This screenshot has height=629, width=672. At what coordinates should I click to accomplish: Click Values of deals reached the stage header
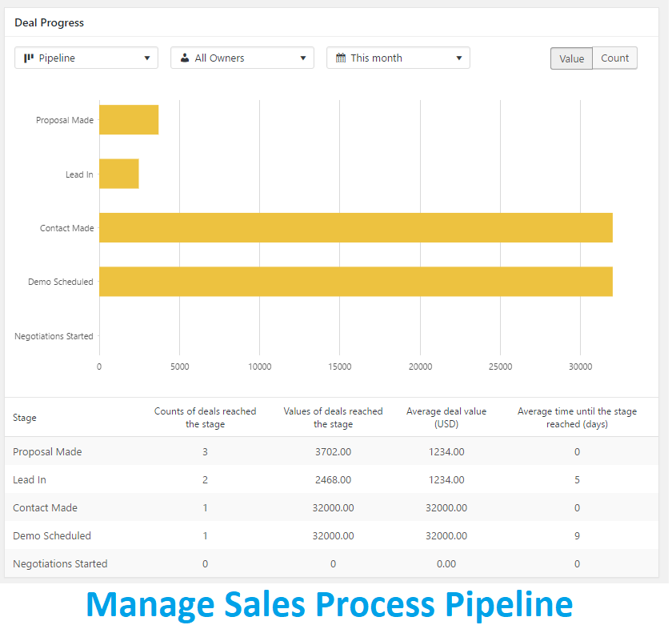333,418
